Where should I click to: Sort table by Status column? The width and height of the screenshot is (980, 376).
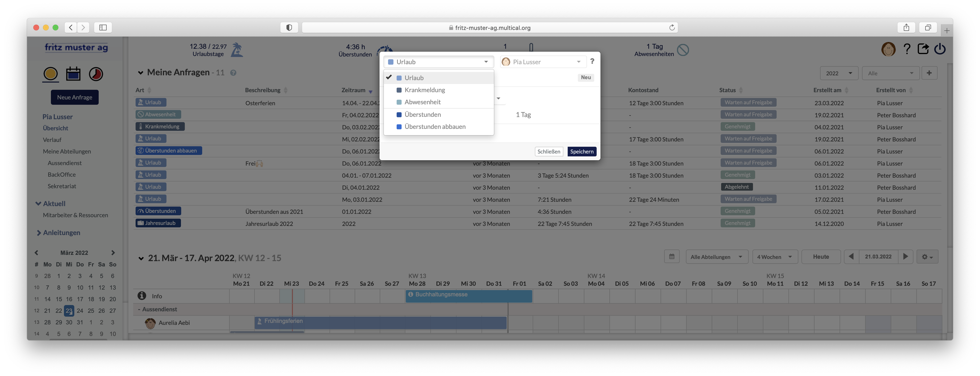[x=731, y=90]
